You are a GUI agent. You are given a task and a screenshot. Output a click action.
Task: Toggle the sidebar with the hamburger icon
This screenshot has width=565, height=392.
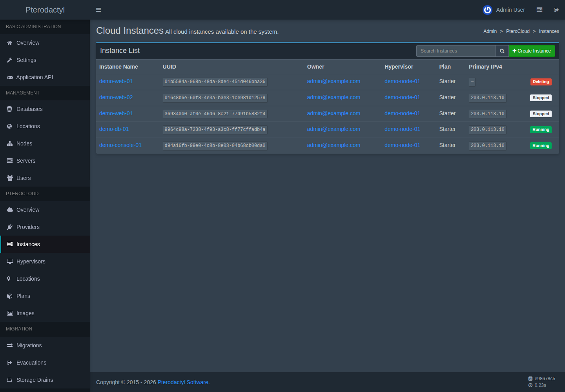(98, 10)
